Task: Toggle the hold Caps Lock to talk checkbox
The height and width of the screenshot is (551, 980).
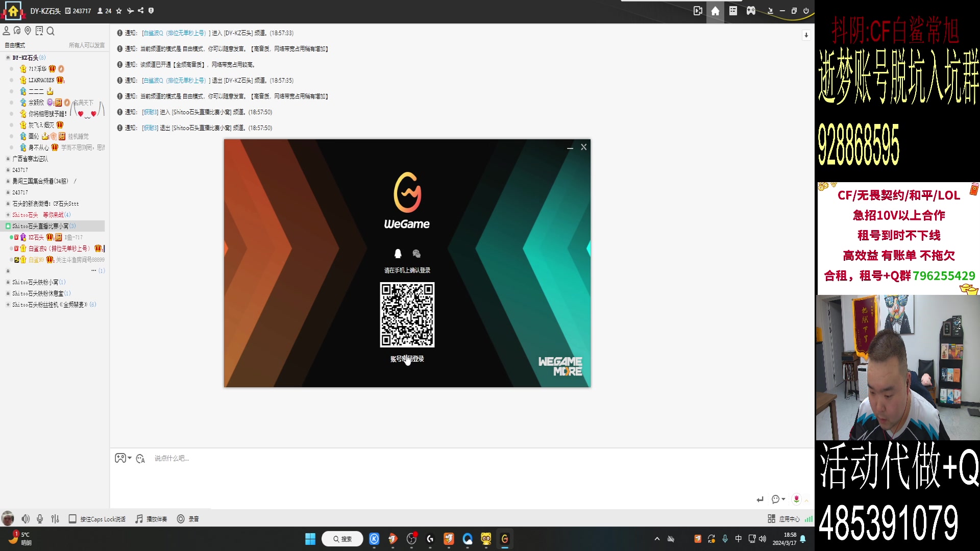Action: pyautogui.click(x=72, y=519)
